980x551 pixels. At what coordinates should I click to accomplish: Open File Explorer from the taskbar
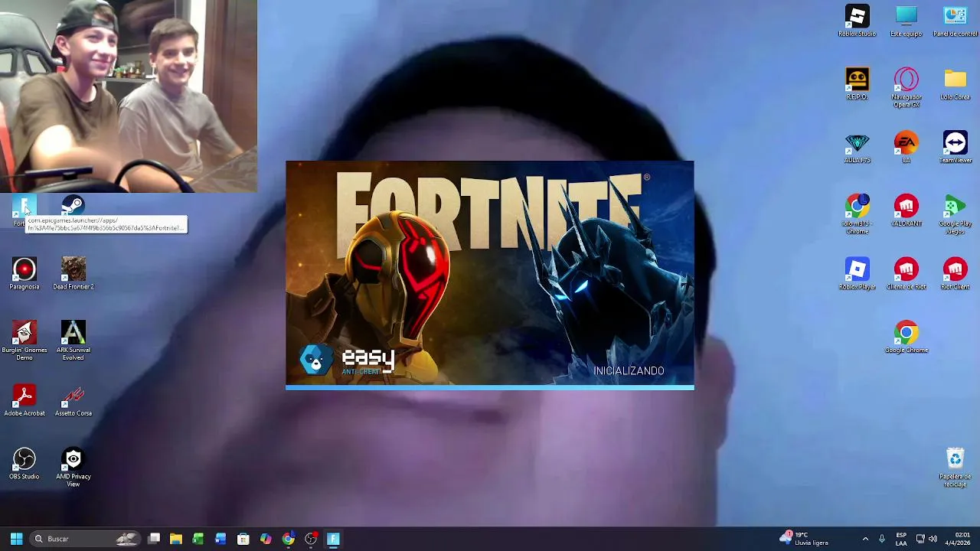coord(175,539)
